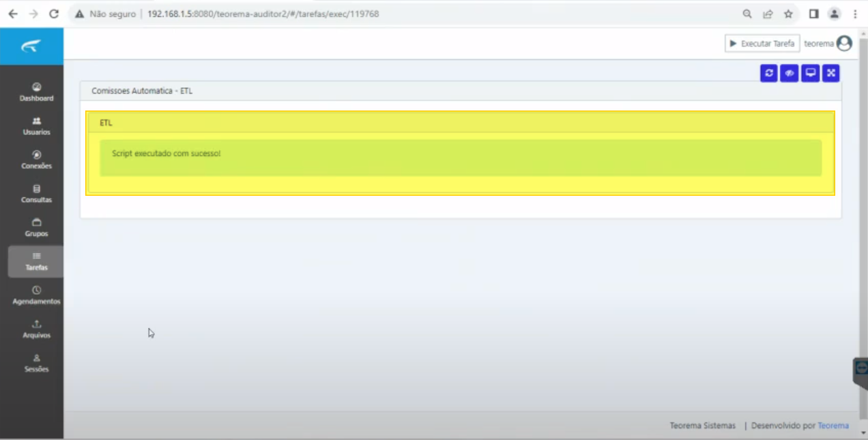
Task: Open Sessões in the sidebar
Action: pyautogui.click(x=36, y=363)
